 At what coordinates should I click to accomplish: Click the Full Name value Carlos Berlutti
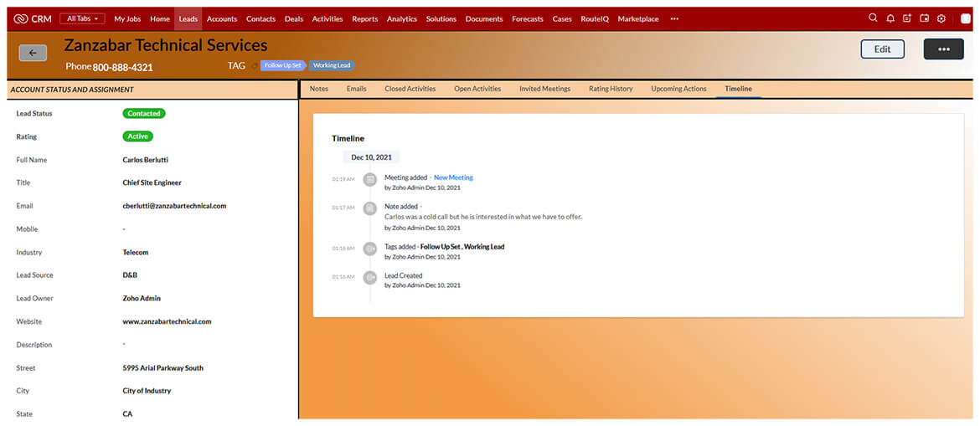point(146,160)
